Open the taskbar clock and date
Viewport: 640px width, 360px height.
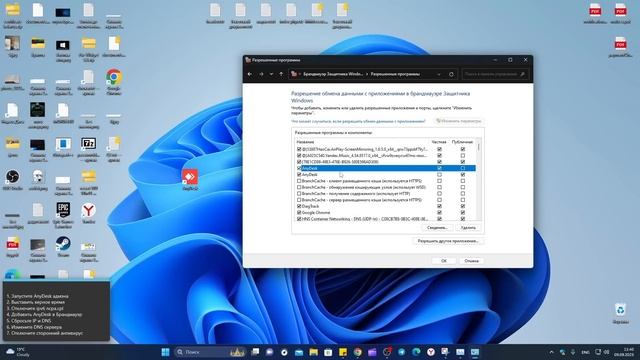(x=624, y=352)
